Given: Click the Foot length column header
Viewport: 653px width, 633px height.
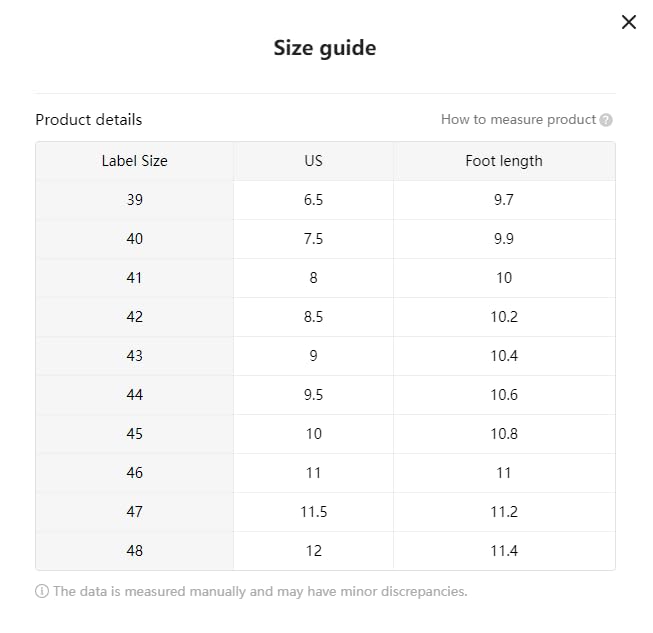Looking at the screenshot, I should pos(504,160).
